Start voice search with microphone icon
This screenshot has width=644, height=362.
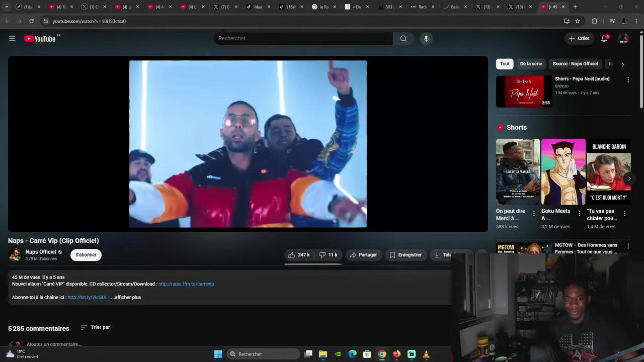click(426, 39)
